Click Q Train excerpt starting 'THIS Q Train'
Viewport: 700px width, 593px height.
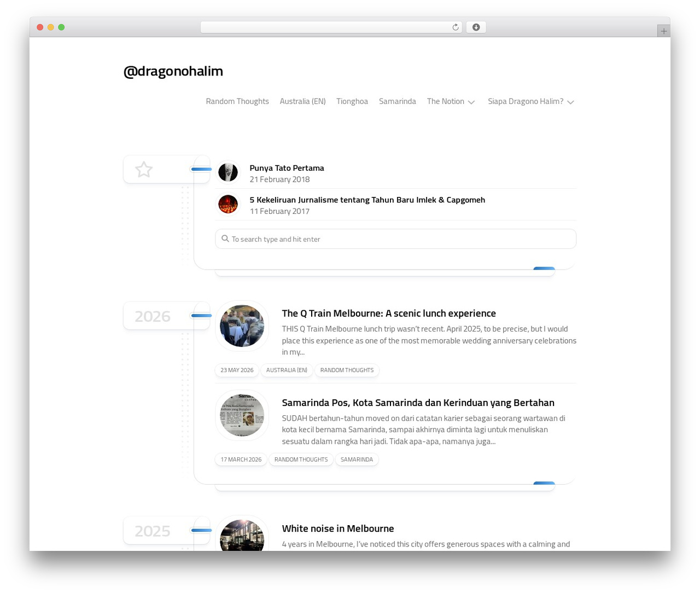429,340
